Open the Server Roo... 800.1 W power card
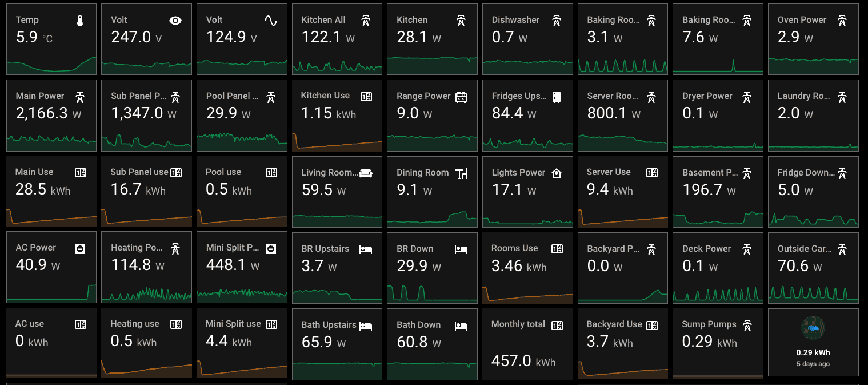The width and height of the screenshot is (868, 385). [x=622, y=114]
